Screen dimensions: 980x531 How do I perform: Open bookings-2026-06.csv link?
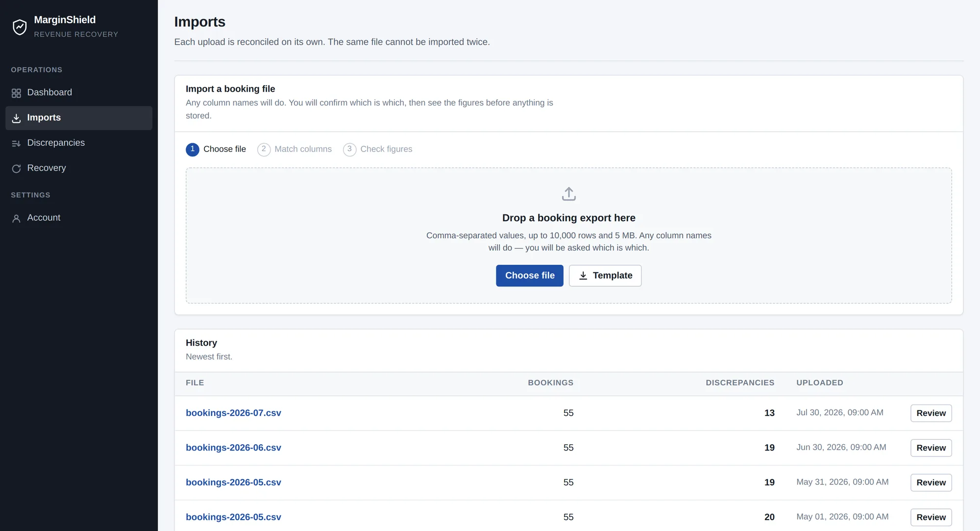pos(233,448)
